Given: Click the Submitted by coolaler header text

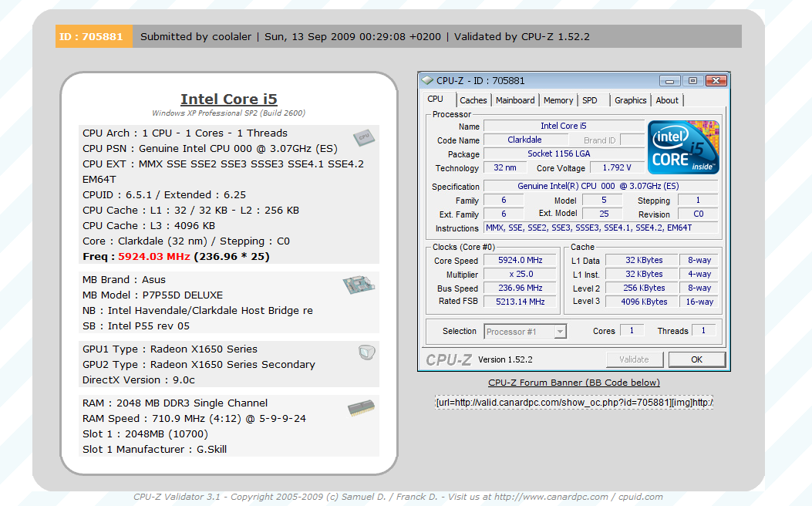Looking at the screenshot, I should pyautogui.click(x=196, y=37).
